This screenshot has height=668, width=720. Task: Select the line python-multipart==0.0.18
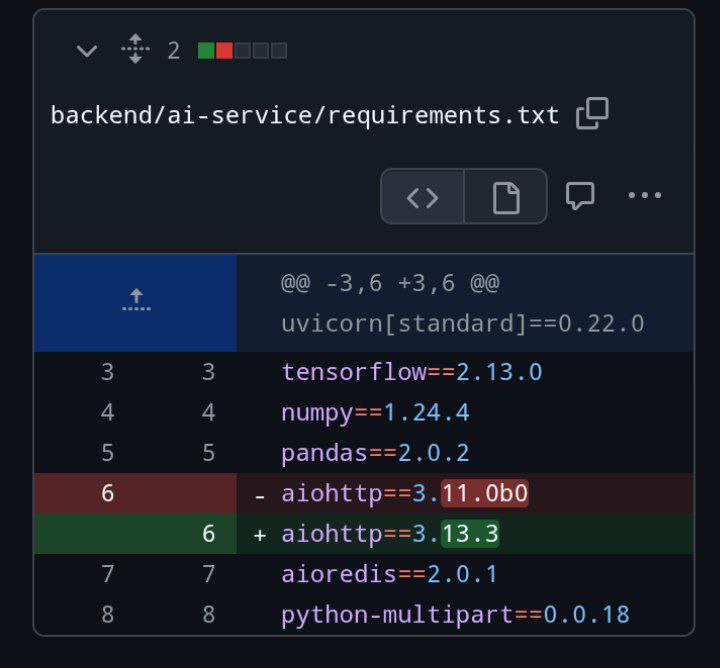point(456,615)
